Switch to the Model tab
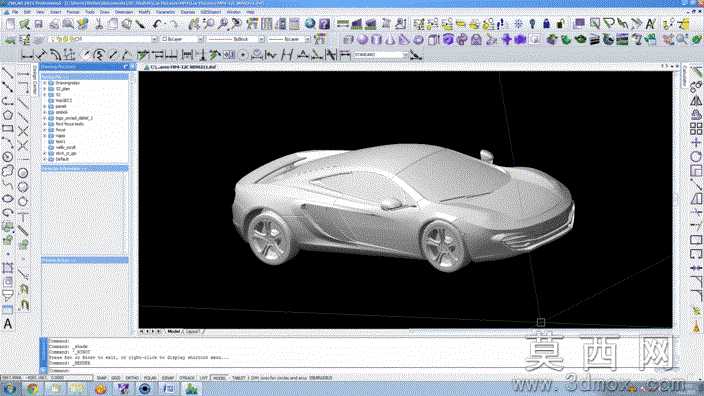Screen dimensions: 704x396 (x=173, y=332)
